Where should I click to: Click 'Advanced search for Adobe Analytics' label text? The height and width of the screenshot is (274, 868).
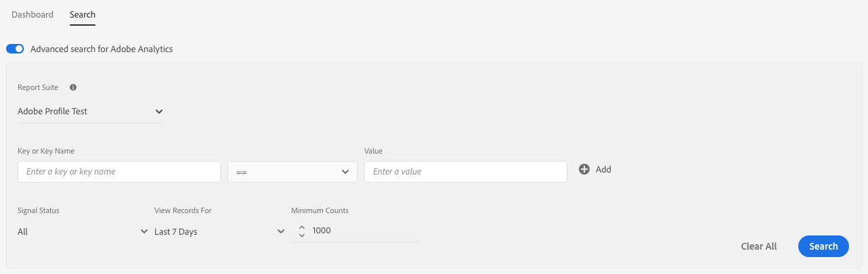click(x=102, y=49)
